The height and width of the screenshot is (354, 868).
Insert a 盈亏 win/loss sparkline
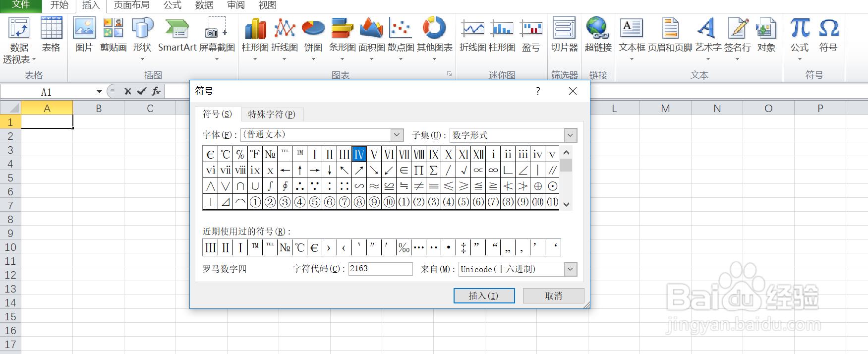[x=531, y=28]
